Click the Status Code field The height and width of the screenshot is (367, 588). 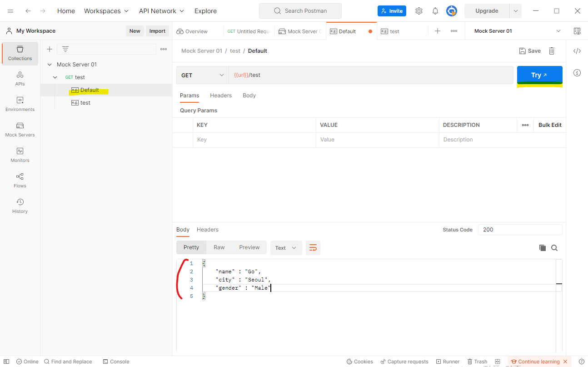pos(520,230)
